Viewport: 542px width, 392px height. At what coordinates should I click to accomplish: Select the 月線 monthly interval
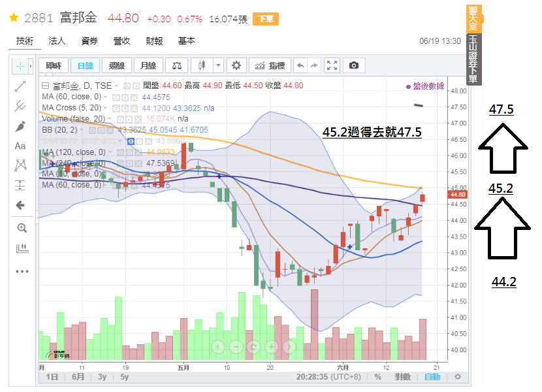click(x=148, y=65)
